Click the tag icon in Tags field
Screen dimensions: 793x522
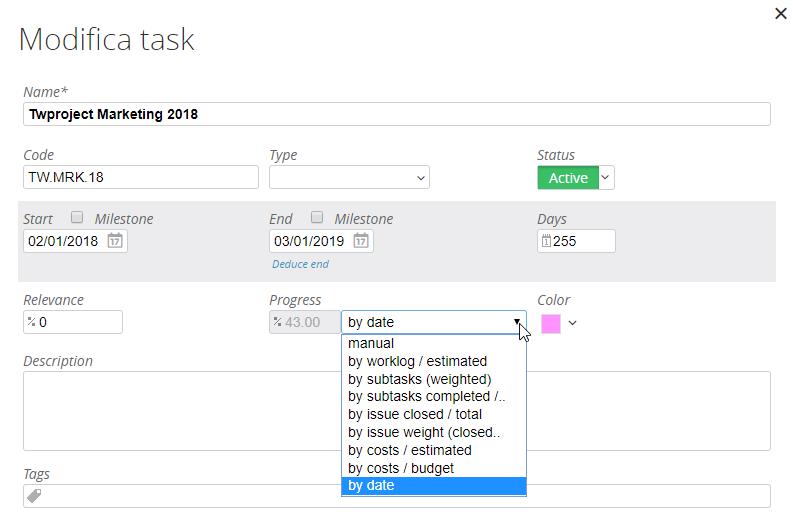click(34, 496)
